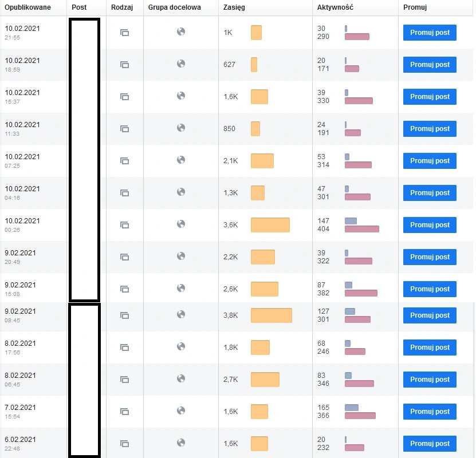The height and width of the screenshot is (458, 476).
Task: Click post type icon for 7.02.2021 15:54 row
Action: [124, 412]
